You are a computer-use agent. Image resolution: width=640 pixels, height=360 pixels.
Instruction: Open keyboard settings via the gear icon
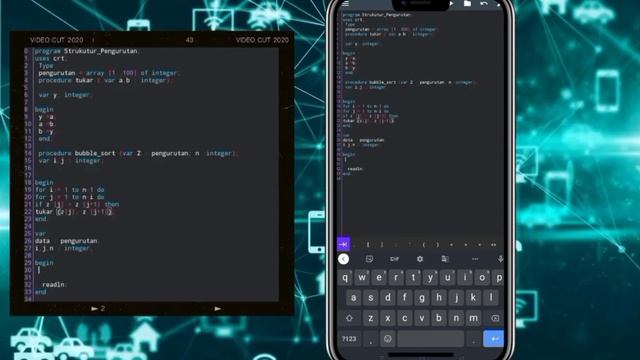tap(420, 259)
